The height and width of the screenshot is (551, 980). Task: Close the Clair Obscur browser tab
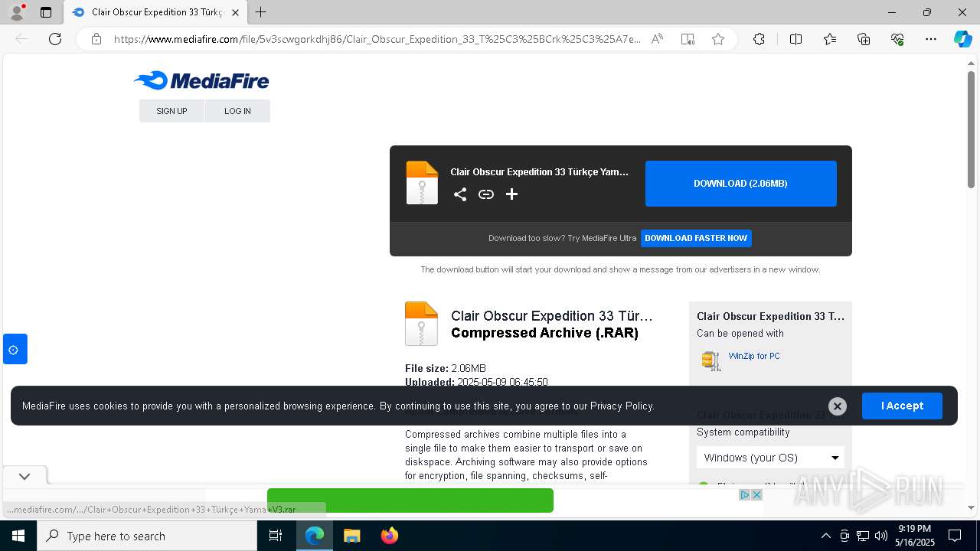pos(236,12)
